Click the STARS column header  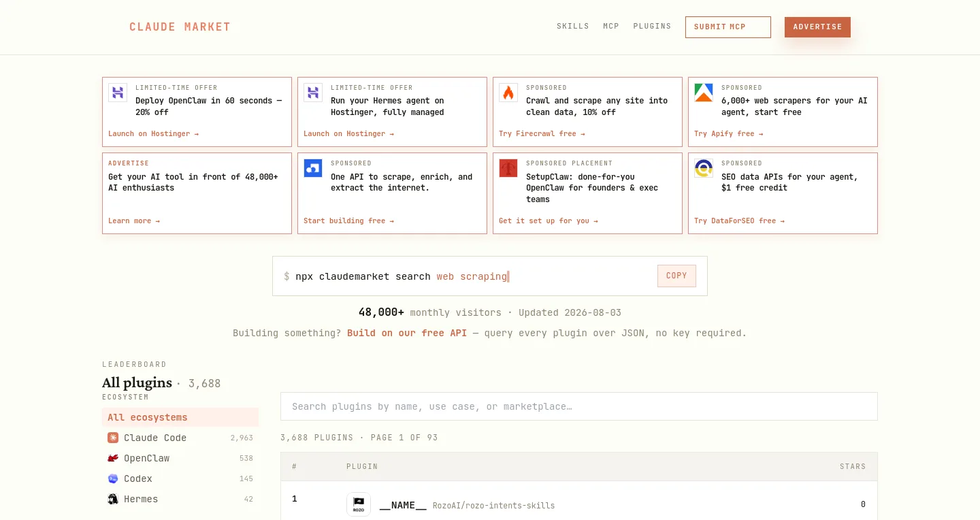[x=853, y=467]
